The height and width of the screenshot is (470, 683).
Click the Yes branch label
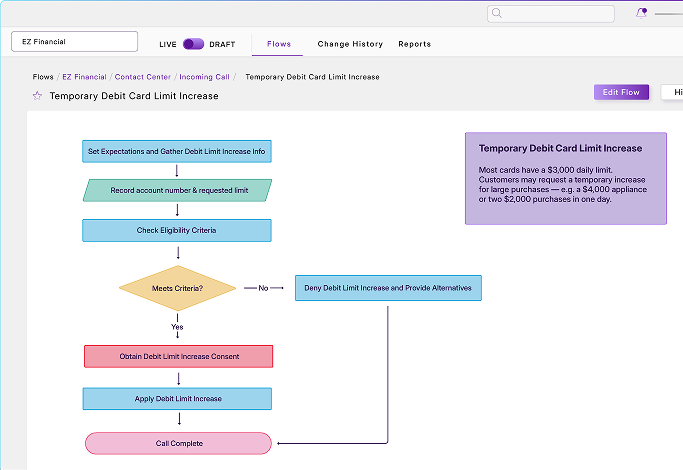click(x=177, y=327)
